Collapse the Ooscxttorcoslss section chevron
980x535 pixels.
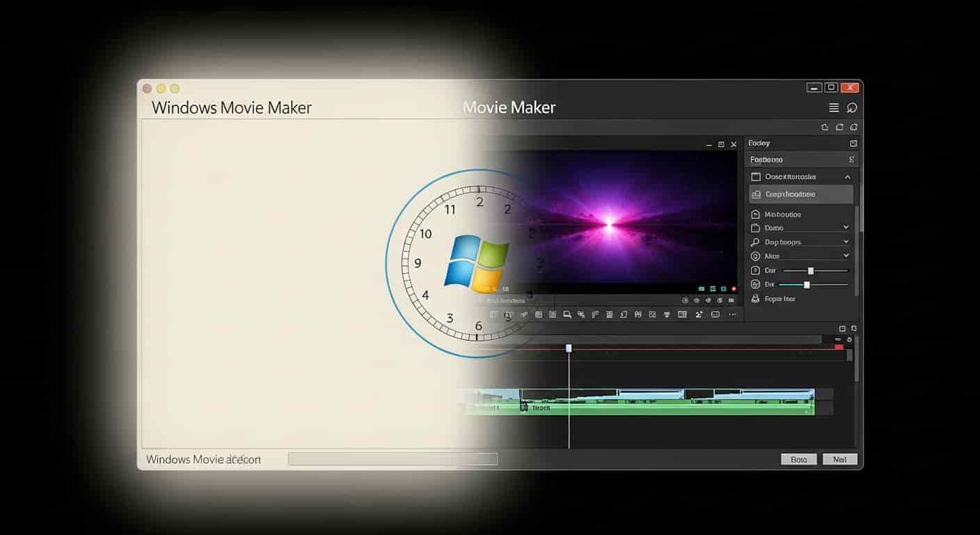[x=847, y=177]
